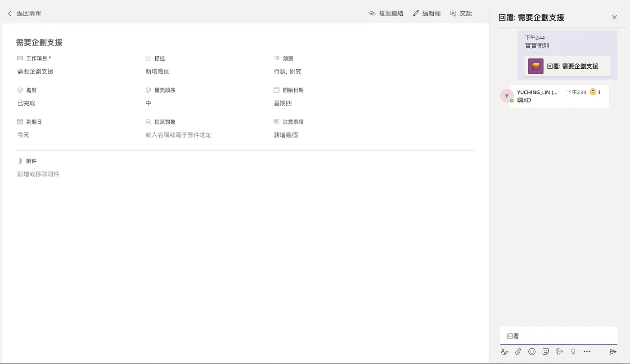Open 類別 value 行銷, 研究

point(288,71)
